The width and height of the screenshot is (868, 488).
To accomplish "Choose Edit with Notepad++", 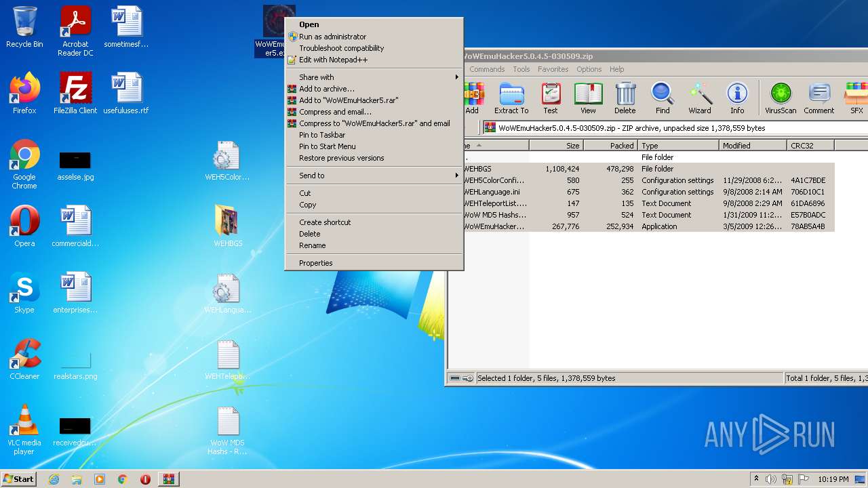I will (x=374, y=60).
